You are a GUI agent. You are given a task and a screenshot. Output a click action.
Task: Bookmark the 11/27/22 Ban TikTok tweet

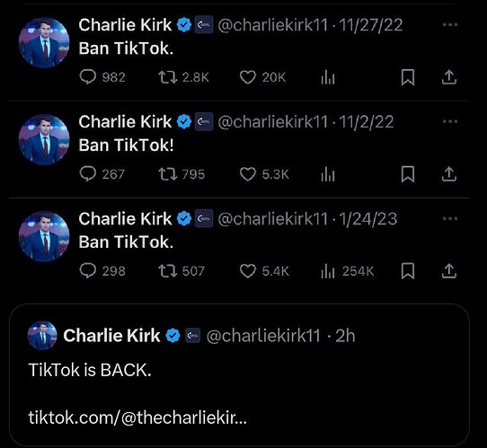tap(408, 77)
